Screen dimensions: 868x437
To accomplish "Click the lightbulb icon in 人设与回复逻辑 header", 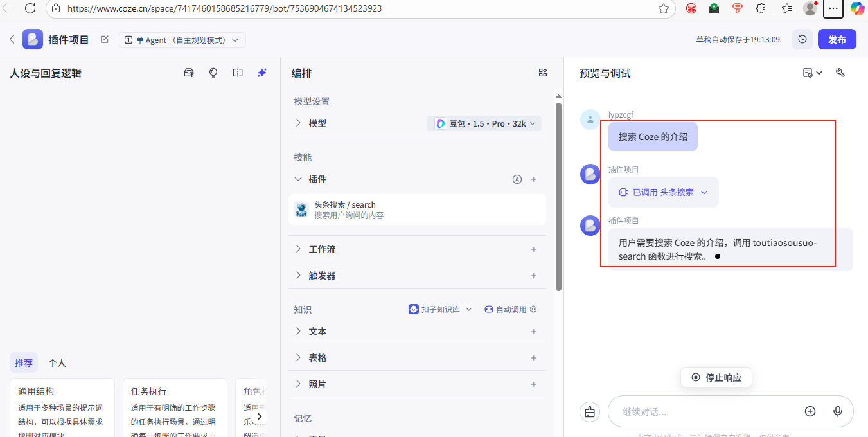I will (213, 73).
